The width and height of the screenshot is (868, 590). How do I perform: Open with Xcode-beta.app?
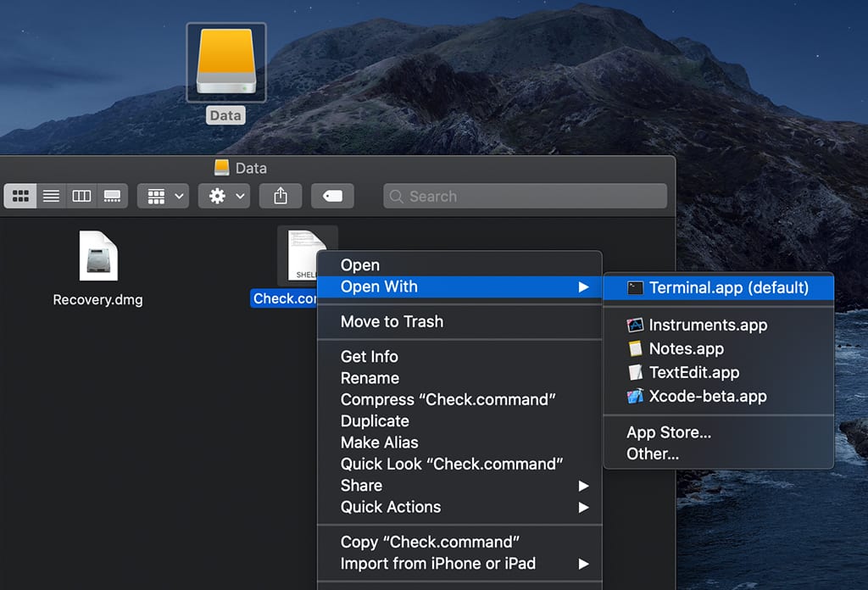pos(719,396)
